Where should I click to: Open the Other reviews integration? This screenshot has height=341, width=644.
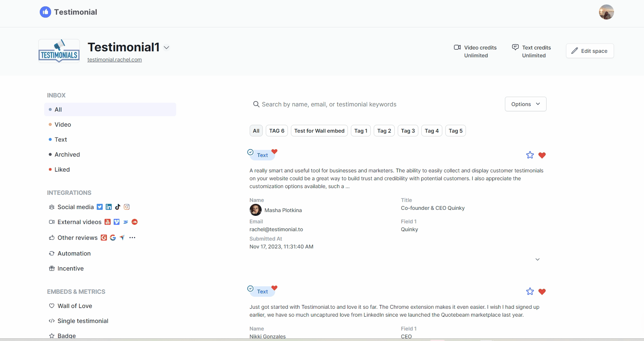78,238
